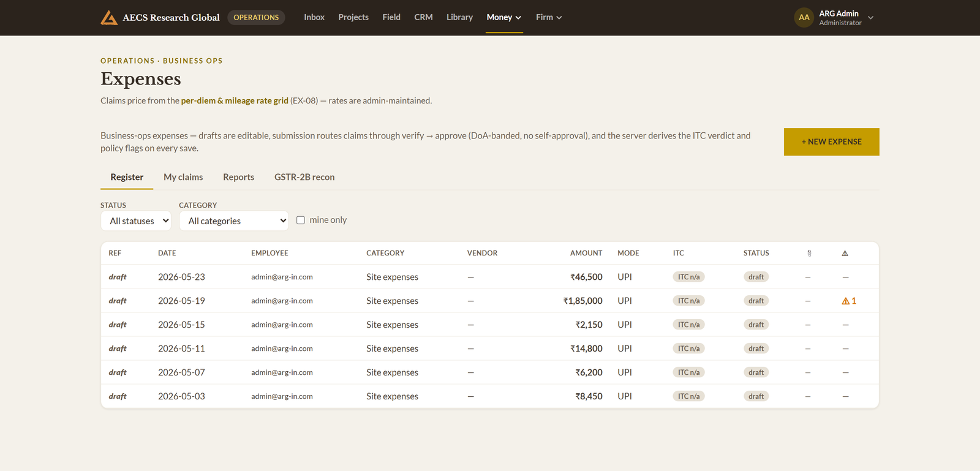
Task: Select the Register tab
Action: coord(127,177)
